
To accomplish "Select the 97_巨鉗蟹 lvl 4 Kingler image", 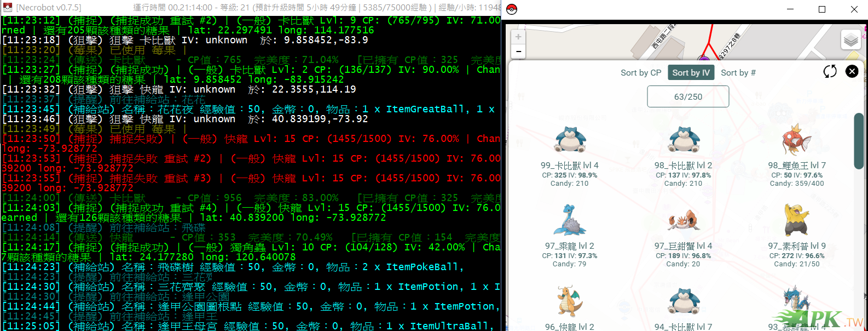I will click(x=684, y=221).
